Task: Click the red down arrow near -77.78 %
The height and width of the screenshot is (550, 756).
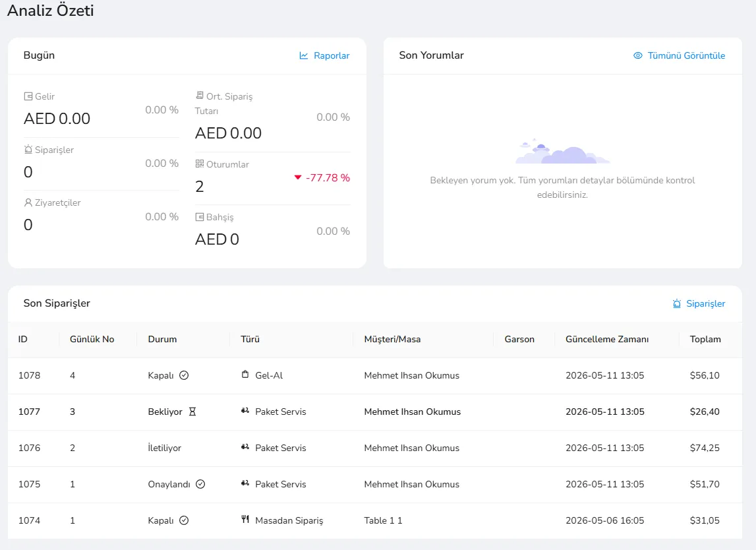Action: 298,177
